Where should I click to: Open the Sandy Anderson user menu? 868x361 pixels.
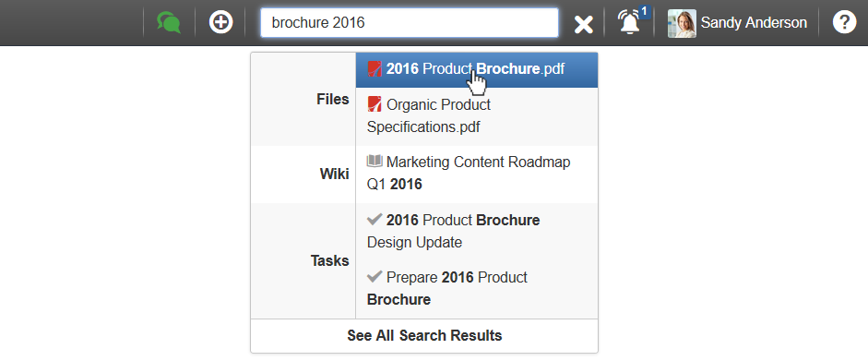pyautogui.click(x=737, y=23)
